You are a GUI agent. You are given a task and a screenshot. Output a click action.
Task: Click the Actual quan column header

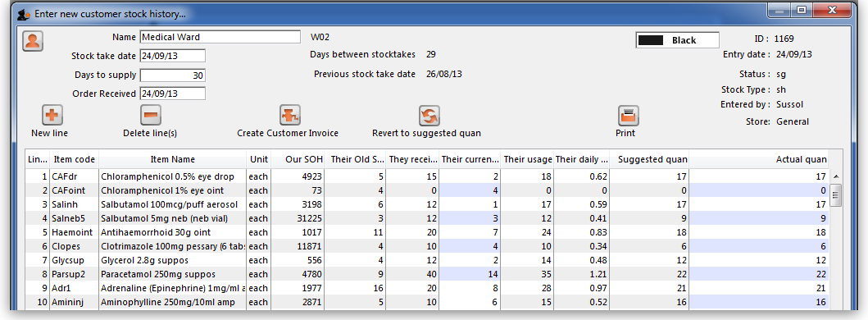pyautogui.click(x=758, y=159)
